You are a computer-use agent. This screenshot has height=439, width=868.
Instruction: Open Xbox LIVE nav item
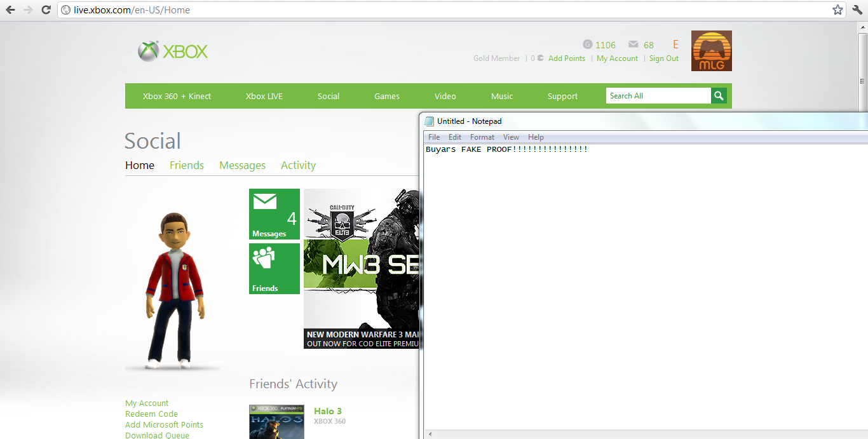click(x=264, y=97)
